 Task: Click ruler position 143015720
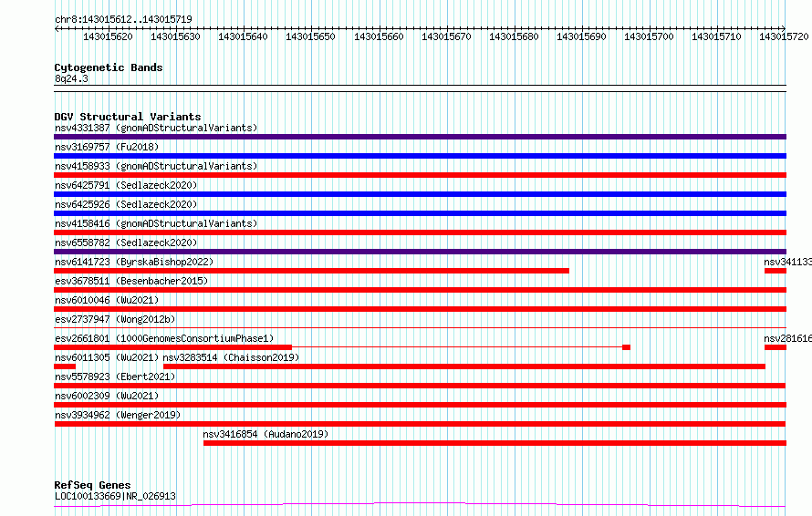click(784, 36)
